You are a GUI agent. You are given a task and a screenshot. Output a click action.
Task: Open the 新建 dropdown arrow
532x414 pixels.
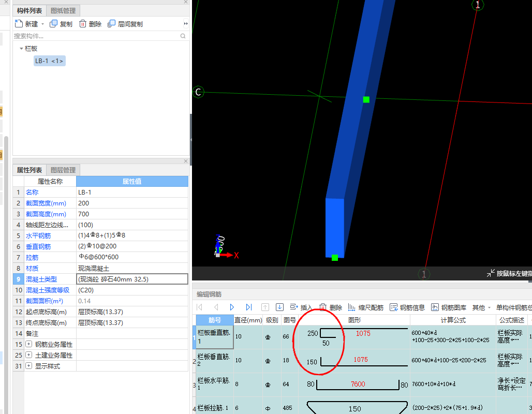coord(43,24)
